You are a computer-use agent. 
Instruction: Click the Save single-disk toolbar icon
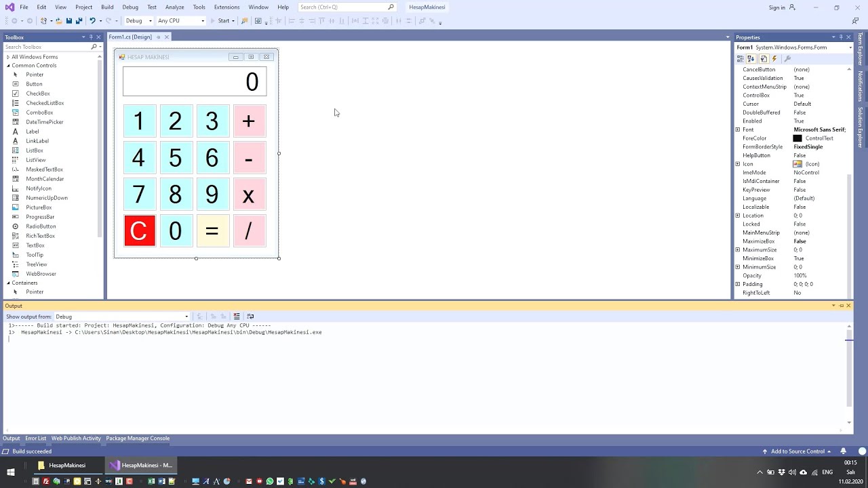tap(69, 21)
